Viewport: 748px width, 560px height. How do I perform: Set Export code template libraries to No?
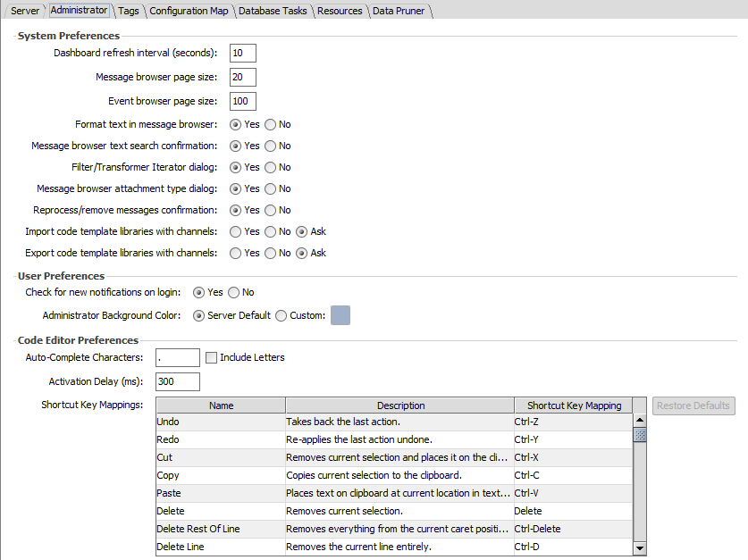coord(270,253)
